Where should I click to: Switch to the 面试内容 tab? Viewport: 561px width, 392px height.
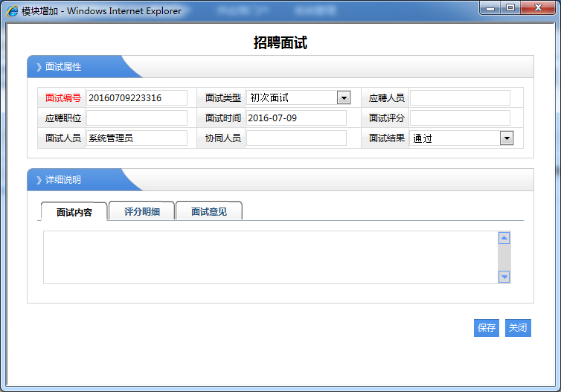(x=74, y=212)
